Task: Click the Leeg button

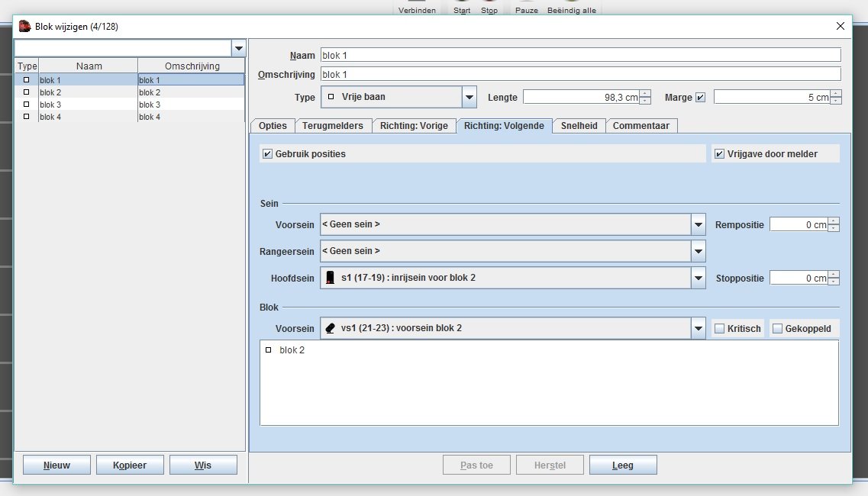Action: (x=623, y=465)
